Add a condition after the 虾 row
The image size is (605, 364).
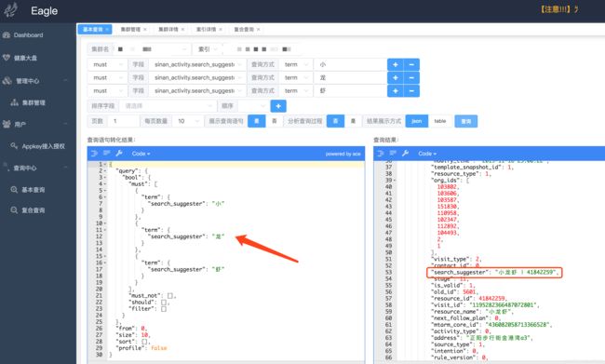[395, 90]
